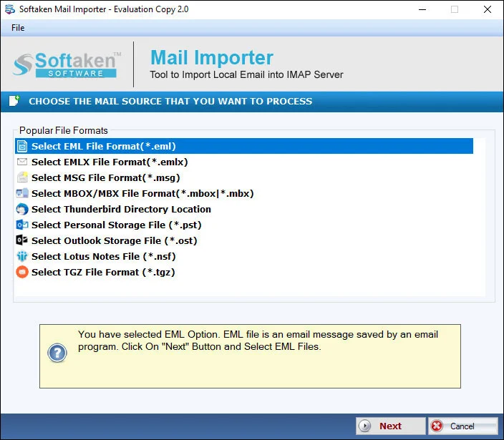
Task: Click the app icon in title bar
Action: point(9,9)
